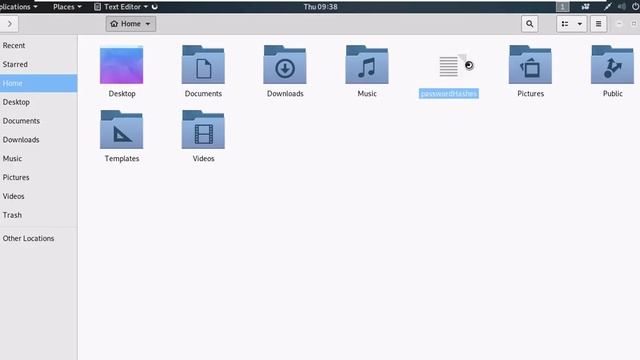
Task: Open the hamburger menu in the toolbar
Action: tap(598, 24)
